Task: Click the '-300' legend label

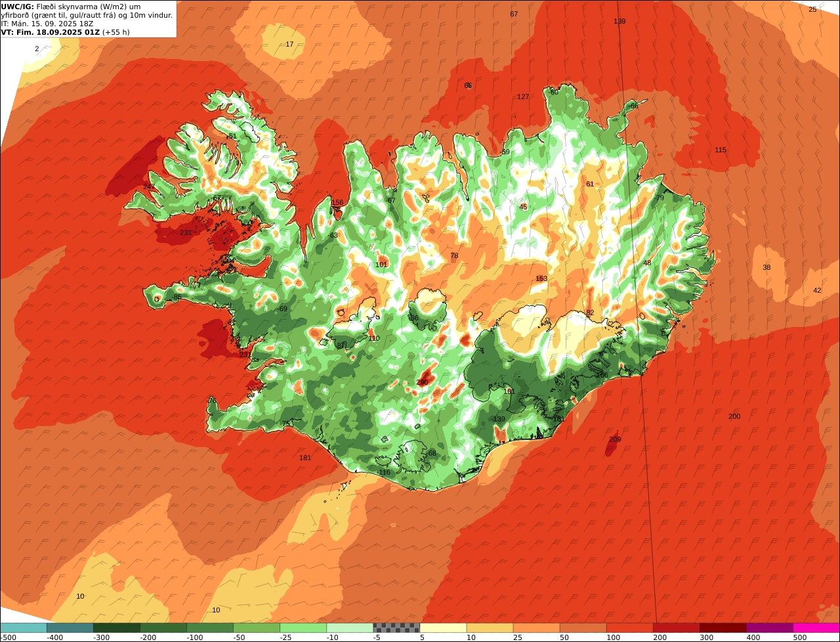Action: (101, 637)
